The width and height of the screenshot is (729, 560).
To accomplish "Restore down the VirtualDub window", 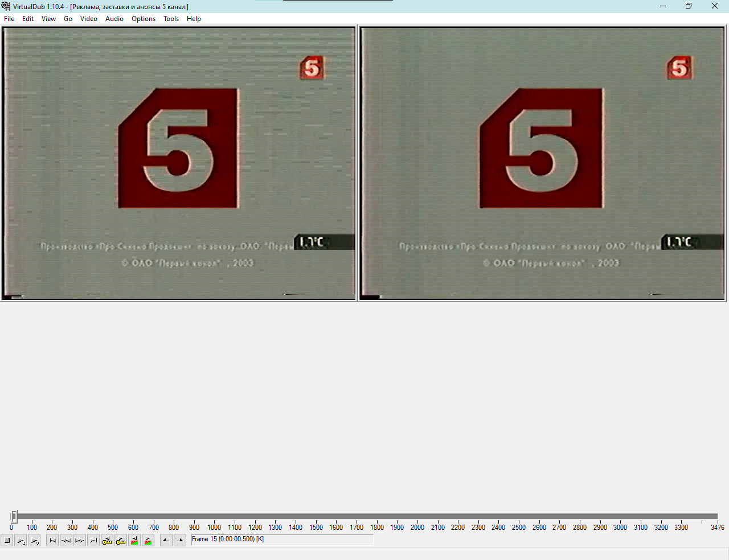I will (x=689, y=6).
